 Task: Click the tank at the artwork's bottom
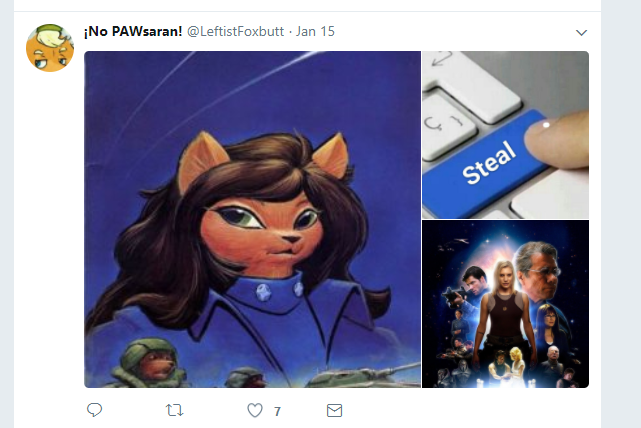pyautogui.click(x=363, y=376)
